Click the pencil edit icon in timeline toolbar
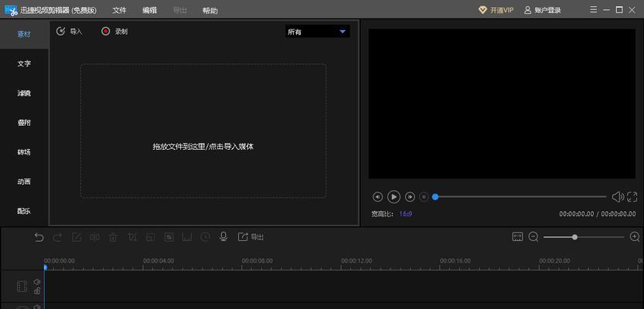The height and width of the screenshot is (309, 644). pyautogui.click(x=77, y=237)
